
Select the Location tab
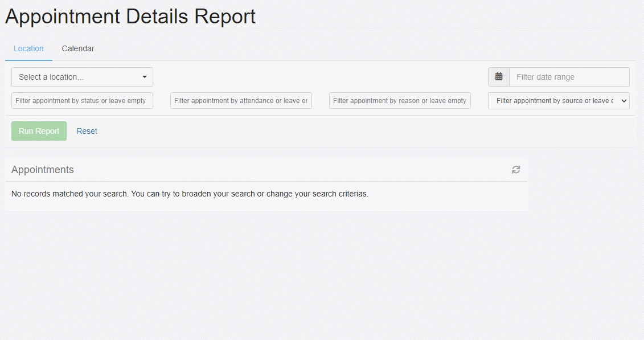tap(28, 48)
